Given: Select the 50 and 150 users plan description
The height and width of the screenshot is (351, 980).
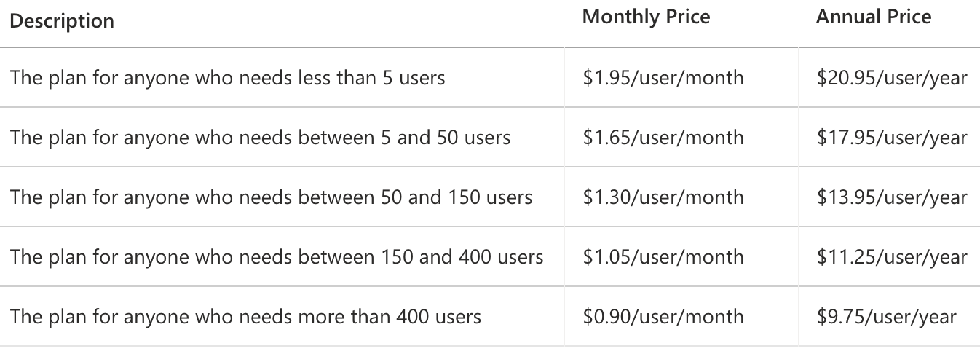Looking at the screenshot, I should point(271,197).
